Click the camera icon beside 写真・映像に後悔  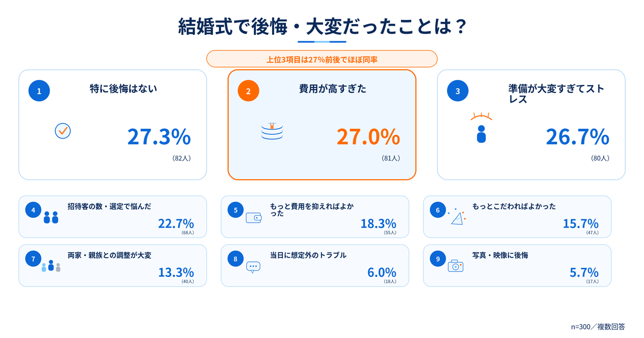(x=456, y=266)
